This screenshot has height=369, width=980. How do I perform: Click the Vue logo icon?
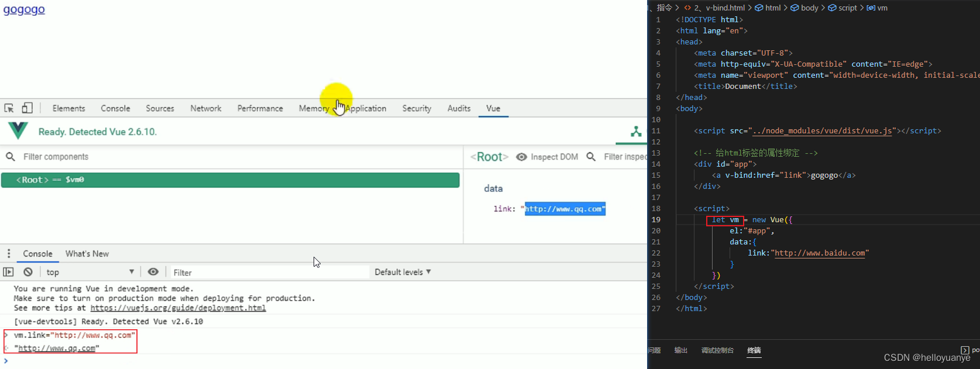18,131
